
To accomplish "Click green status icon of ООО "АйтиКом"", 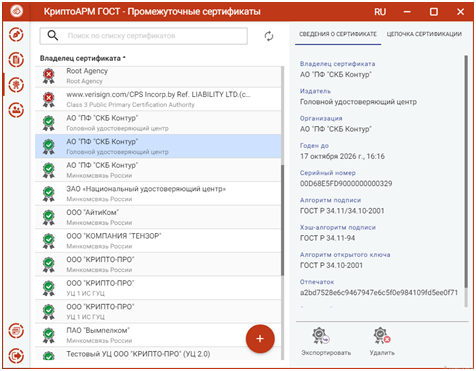I will [x=49, y=217].
